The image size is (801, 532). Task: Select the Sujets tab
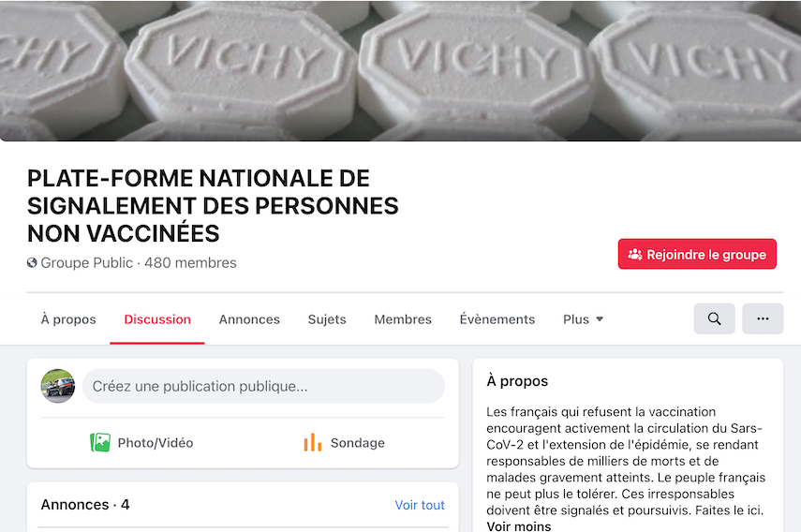[327, 319]
